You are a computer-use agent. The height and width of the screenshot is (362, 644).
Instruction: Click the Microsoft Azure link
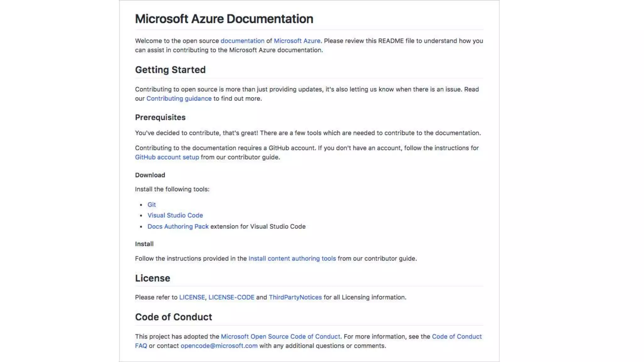point(297,41)
